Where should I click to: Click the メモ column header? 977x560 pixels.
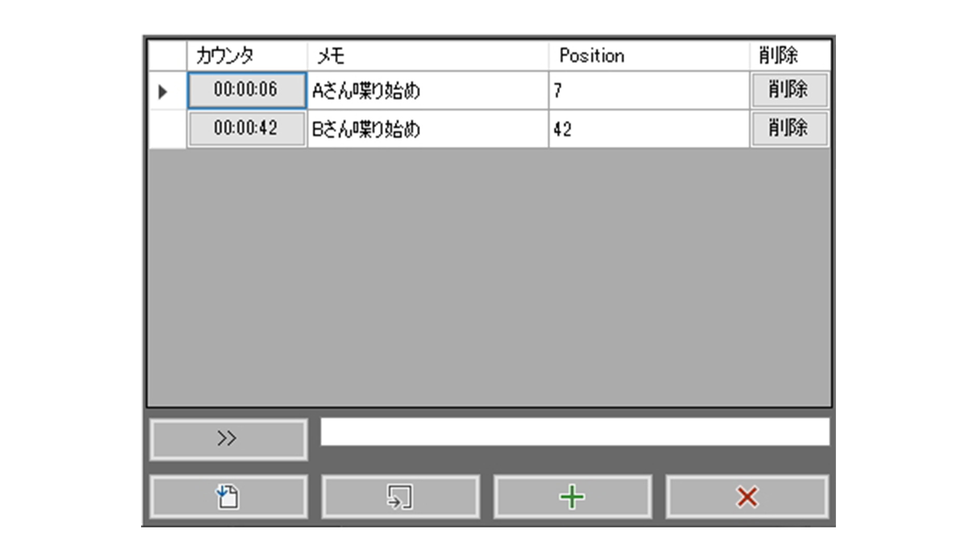428,55
